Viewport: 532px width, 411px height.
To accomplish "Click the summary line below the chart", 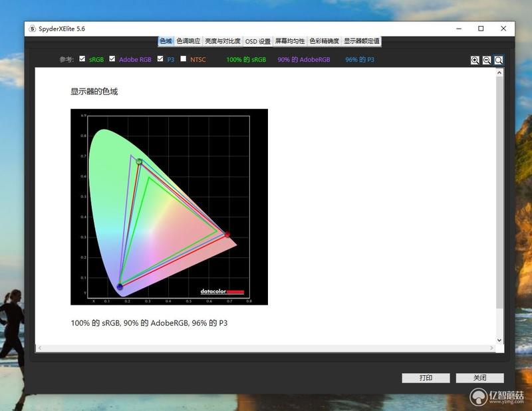I will tap(149, 323).
